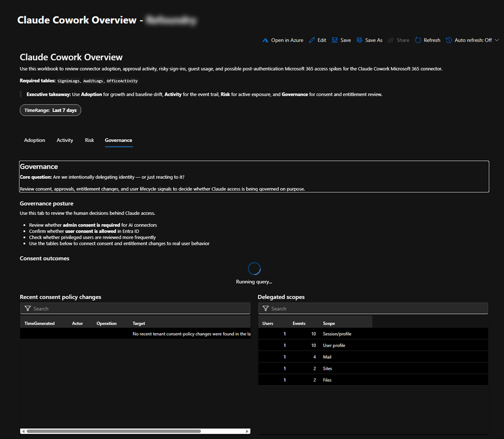Click the Auto refresh clock icon

click(449, 40)
